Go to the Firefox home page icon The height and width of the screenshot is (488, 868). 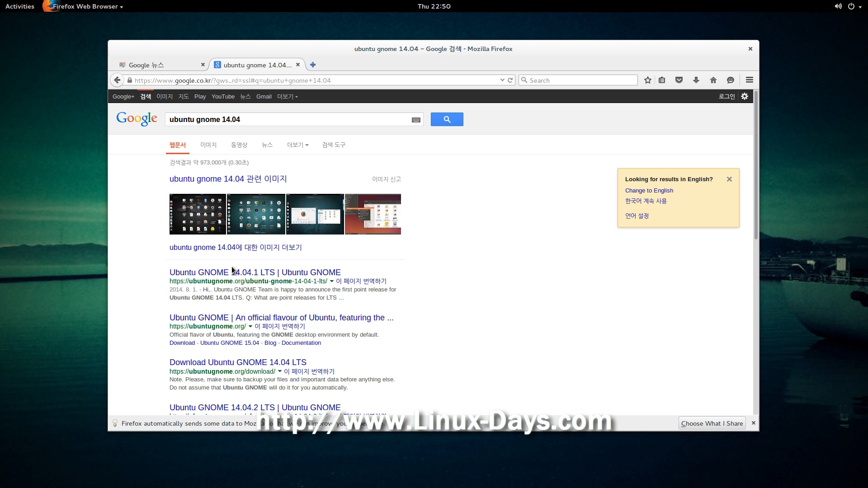(x=713, y=80)
